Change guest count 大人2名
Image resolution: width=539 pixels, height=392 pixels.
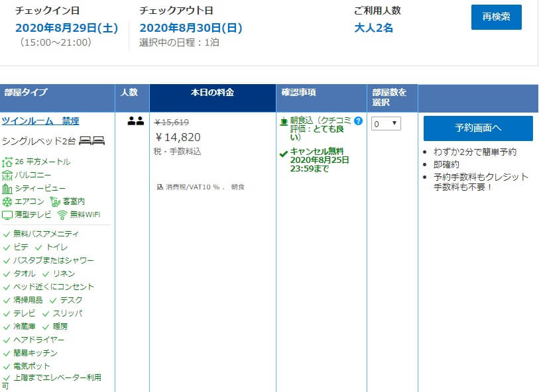click(374, 28)
